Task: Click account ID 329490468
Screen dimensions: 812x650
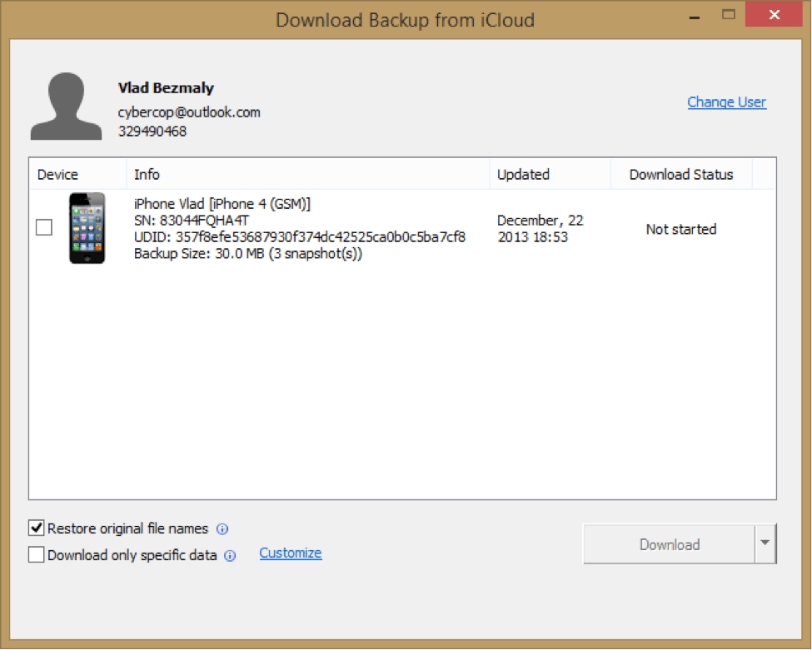Action: coord(152,131)
